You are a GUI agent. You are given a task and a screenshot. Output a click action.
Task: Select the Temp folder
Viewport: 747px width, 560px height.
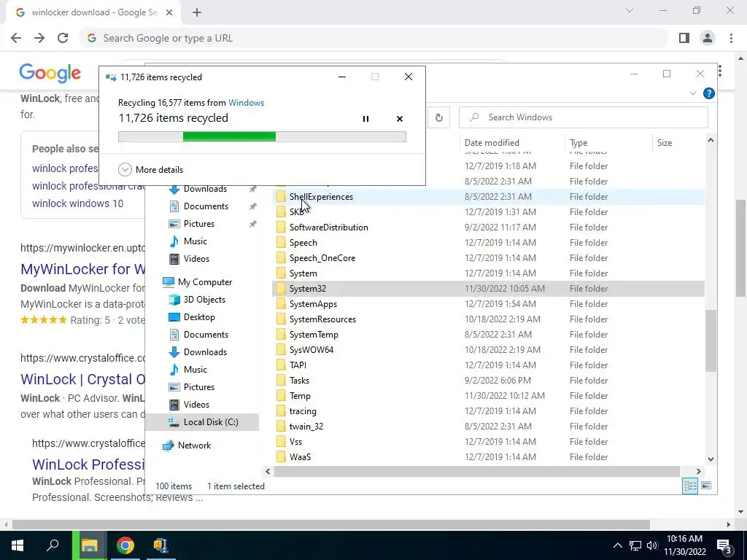click(x=488, y=396)
